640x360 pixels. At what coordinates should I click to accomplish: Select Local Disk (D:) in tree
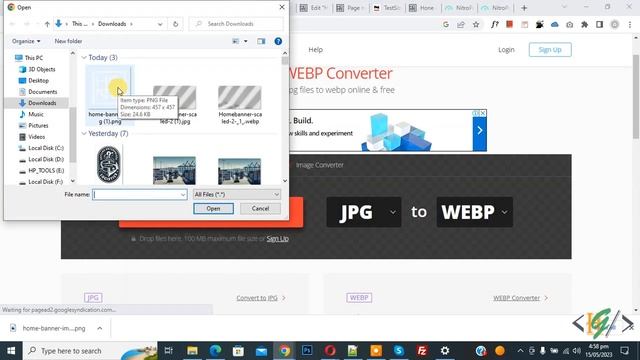click(x=46, y=160)
